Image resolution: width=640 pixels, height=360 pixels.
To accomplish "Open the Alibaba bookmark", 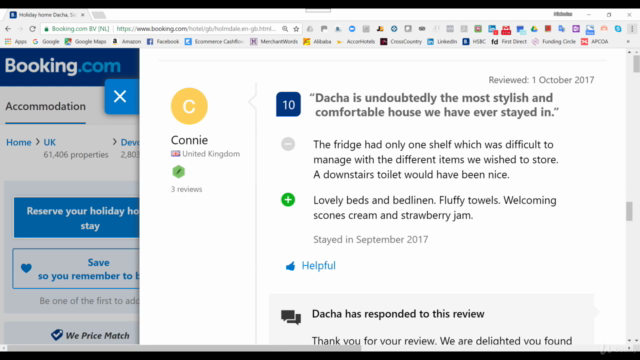I will coord(317,42).
